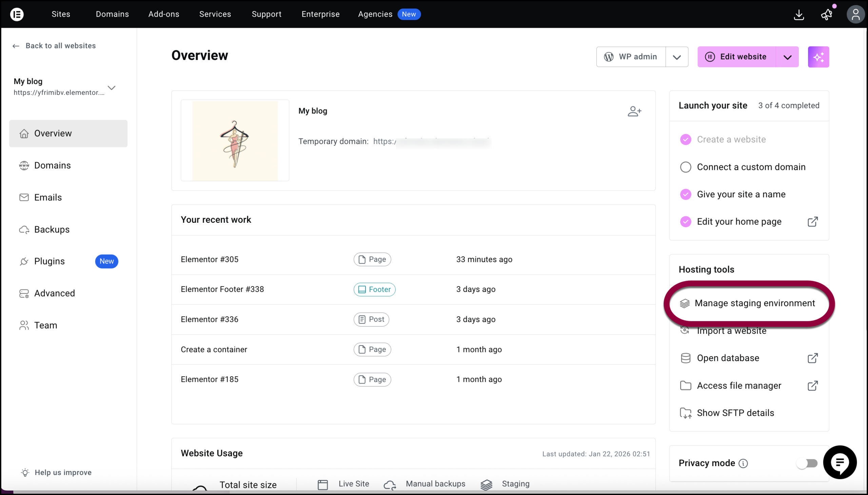Expand the WP admin dropdown arrow

676,57
